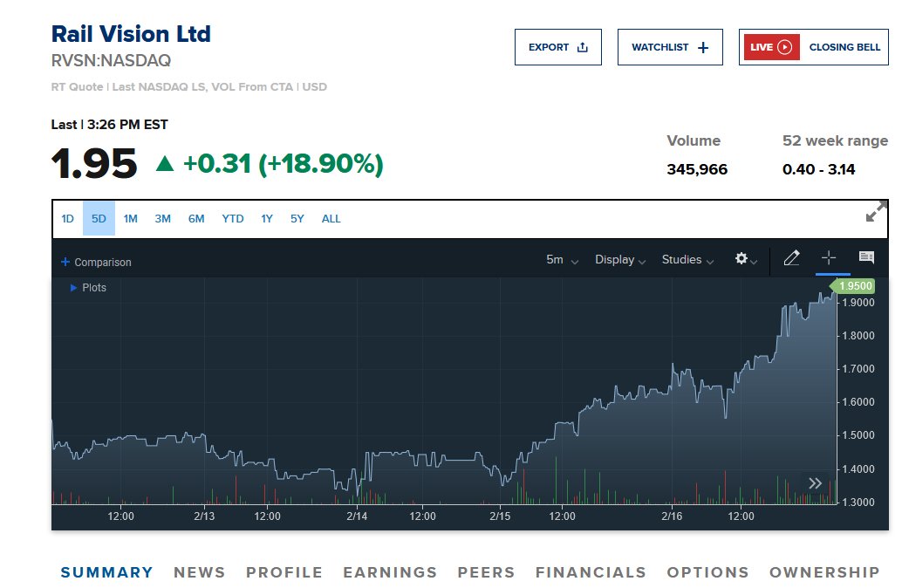
Task: Open the Studies dropdown
Action: point(687,259)
